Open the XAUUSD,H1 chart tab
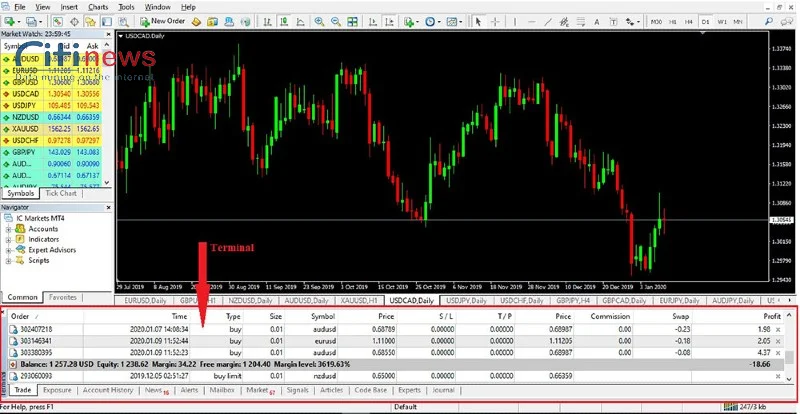The image size is (800, 414). coord(358,301)
